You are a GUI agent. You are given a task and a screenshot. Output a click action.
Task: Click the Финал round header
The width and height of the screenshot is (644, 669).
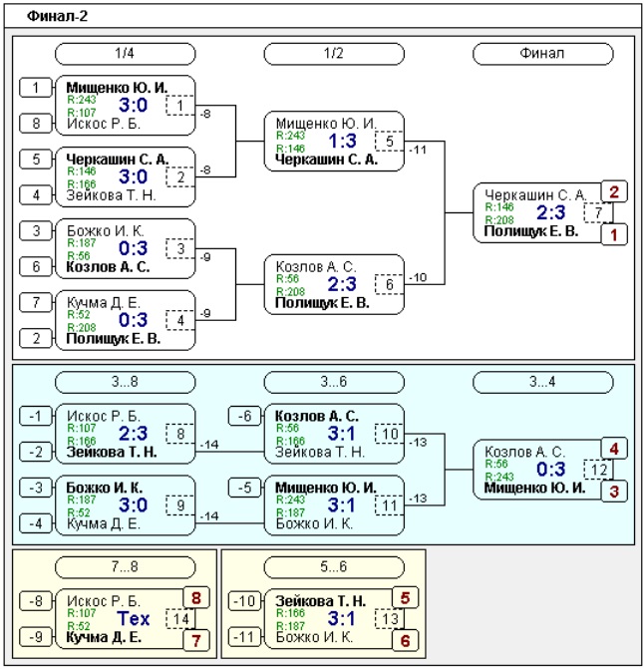point(543,54)
